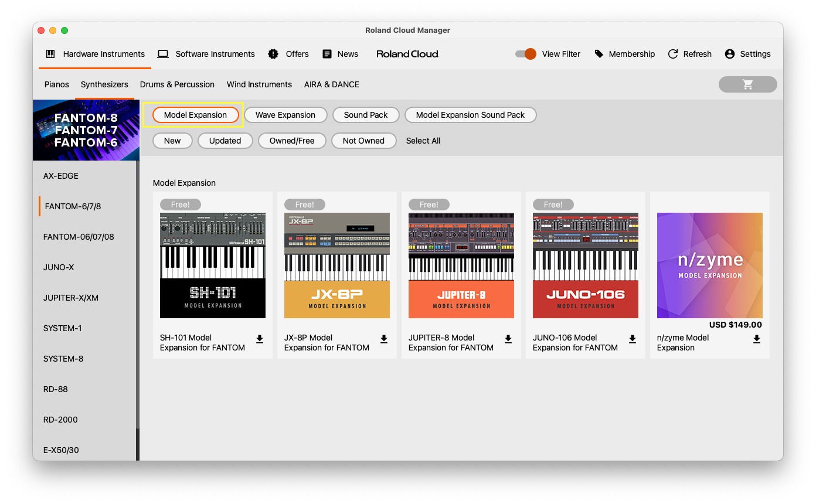Click the Roland Cloud logo

pos(407,54)
